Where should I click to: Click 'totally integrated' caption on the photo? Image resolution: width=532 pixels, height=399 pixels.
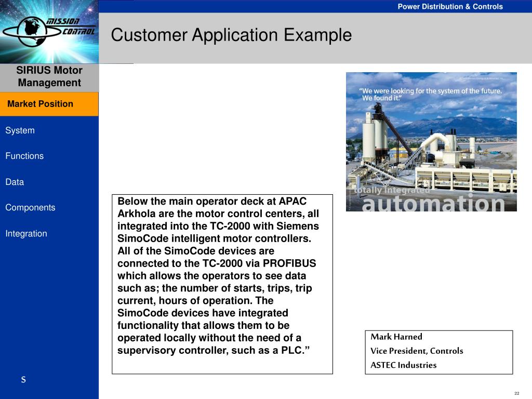pos(392,190)
